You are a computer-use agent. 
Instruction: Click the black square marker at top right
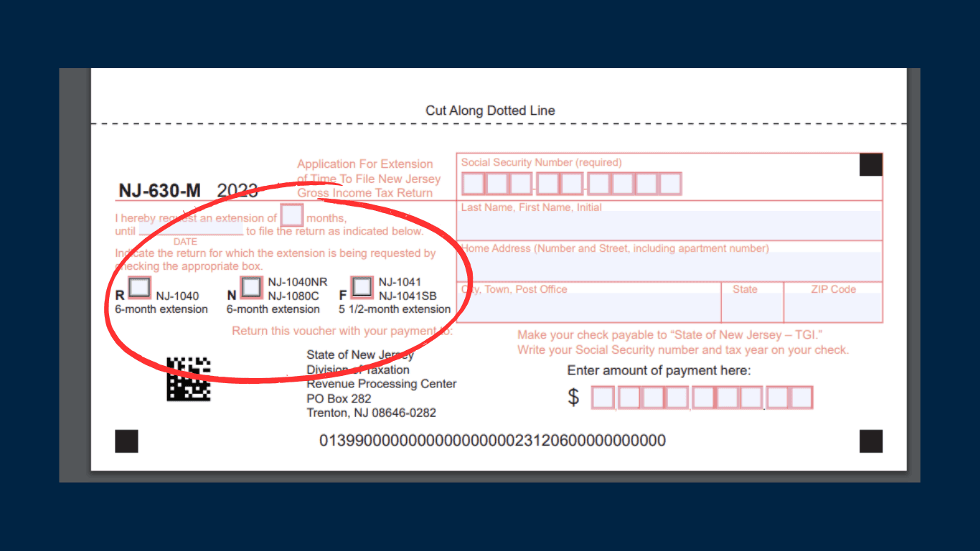[x=871, y=165]
